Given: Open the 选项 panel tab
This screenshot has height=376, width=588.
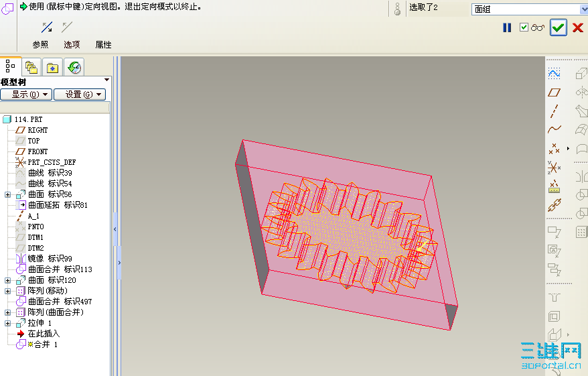Looking at the screenshot, I should coord(72,45).
